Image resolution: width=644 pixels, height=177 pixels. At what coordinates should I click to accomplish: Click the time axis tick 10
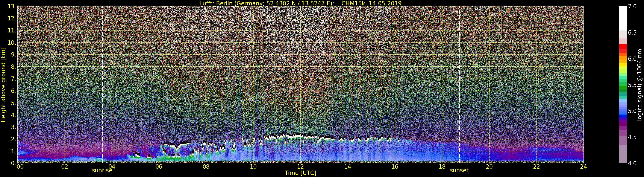(x=253, y=167)
